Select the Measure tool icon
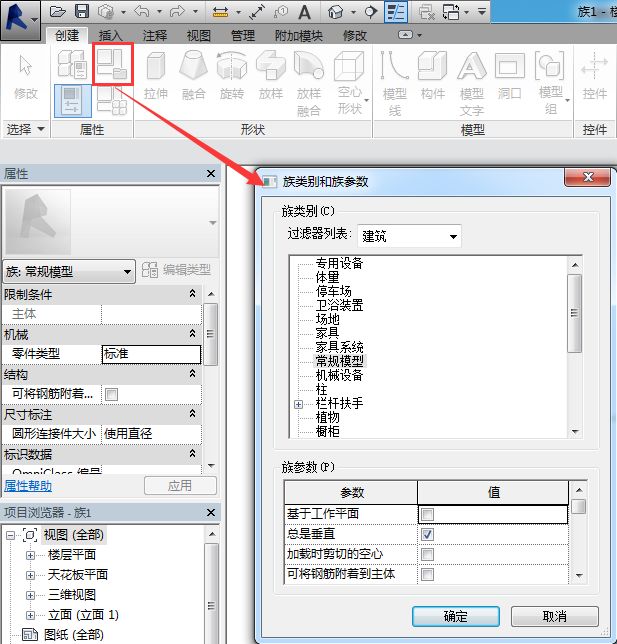617x644 pixels. pyautogui.click(x=220, y=12)
